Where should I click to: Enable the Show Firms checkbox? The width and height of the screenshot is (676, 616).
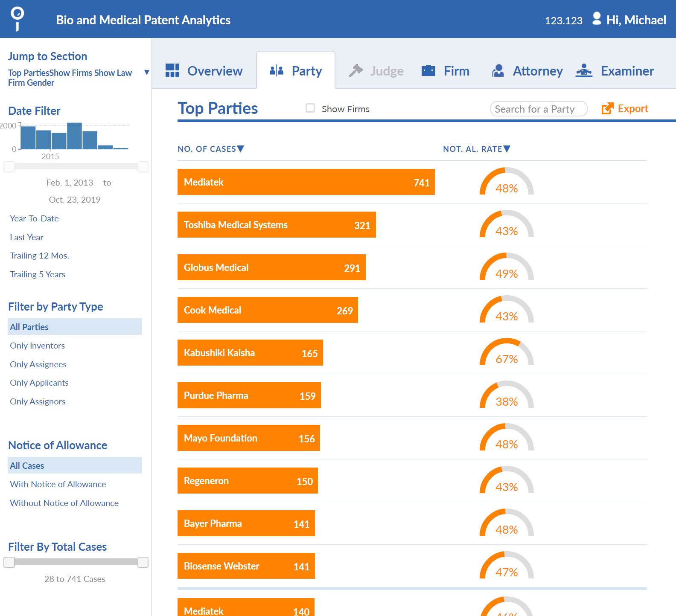click(310, 108)
